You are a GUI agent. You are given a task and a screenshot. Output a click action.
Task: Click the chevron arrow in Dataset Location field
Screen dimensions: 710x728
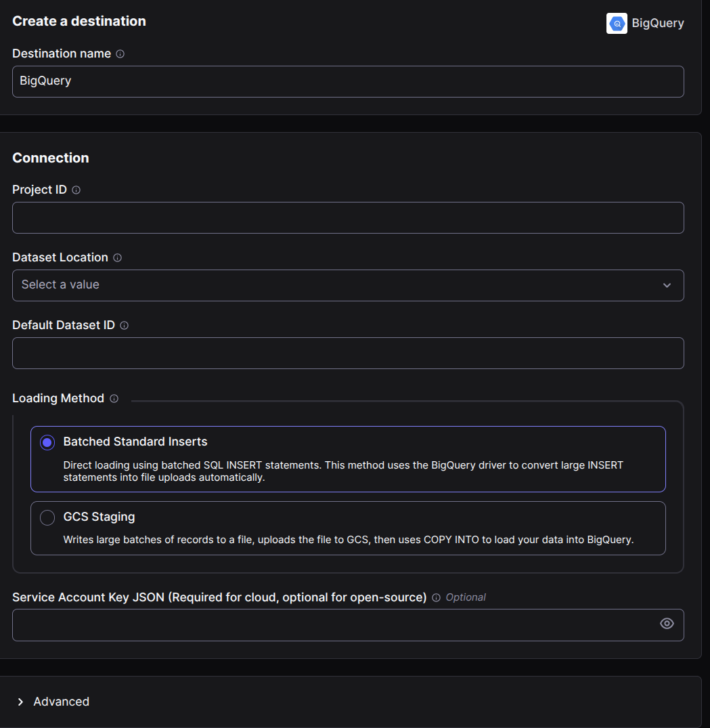click(x=667, y=285)
